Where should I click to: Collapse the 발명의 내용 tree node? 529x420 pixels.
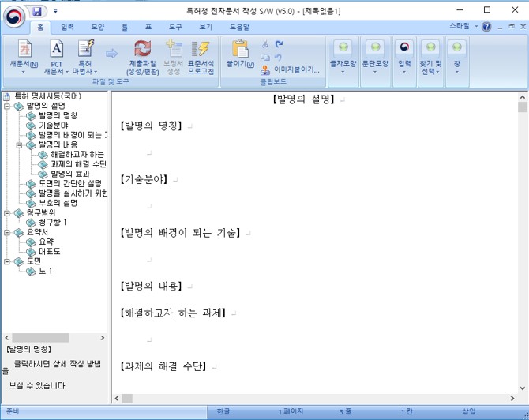[19, 145]
